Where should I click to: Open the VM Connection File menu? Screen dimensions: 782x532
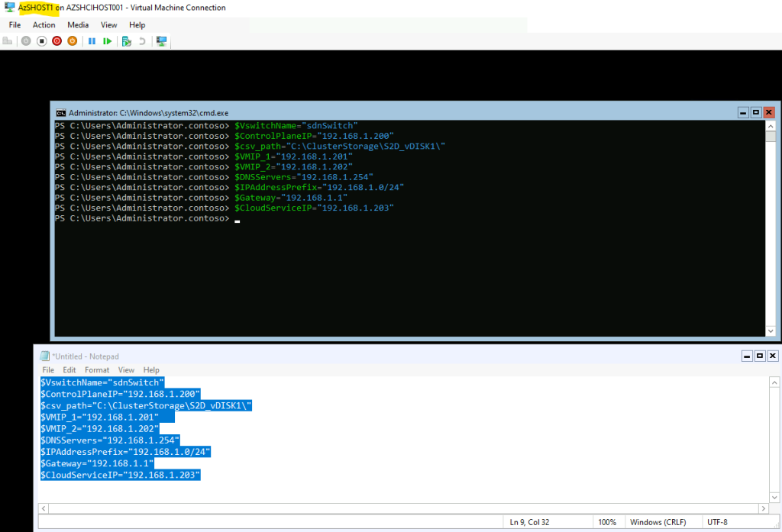[15, 25]
